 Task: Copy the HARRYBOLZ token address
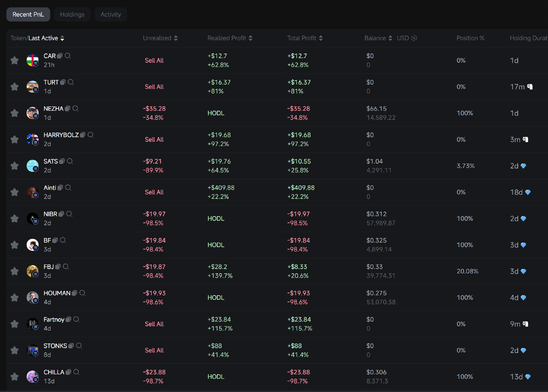[83, 135]
